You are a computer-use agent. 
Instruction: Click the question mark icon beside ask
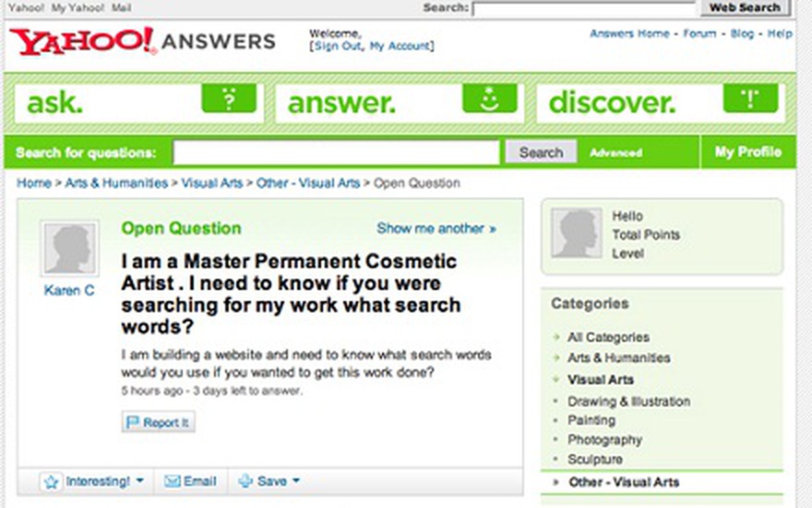pyautogui.click(x=229, y=99)
